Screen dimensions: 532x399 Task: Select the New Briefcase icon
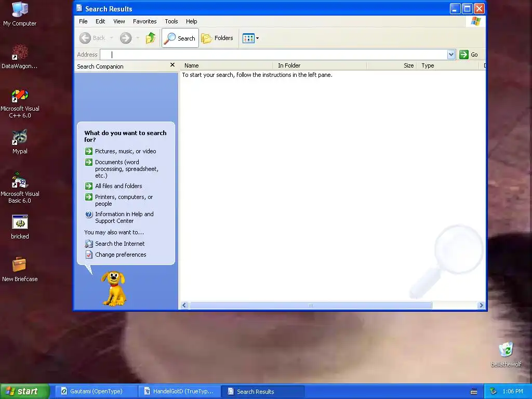(20, 270)
